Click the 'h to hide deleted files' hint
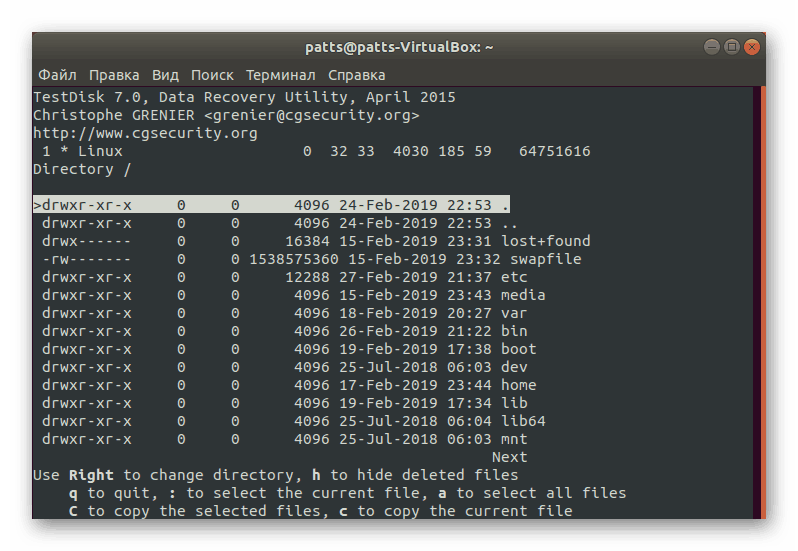This screenshot has height=551, width=798. click(415, 475)
